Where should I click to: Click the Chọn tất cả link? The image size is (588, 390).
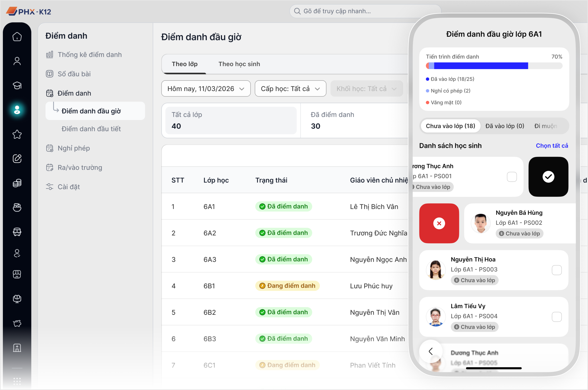pos(552,146)
